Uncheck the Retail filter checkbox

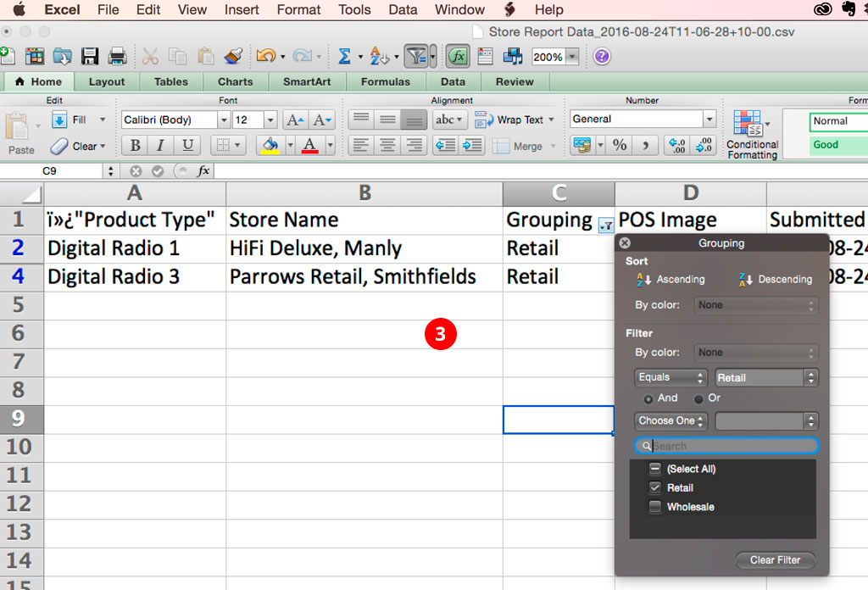click(654, 487)
